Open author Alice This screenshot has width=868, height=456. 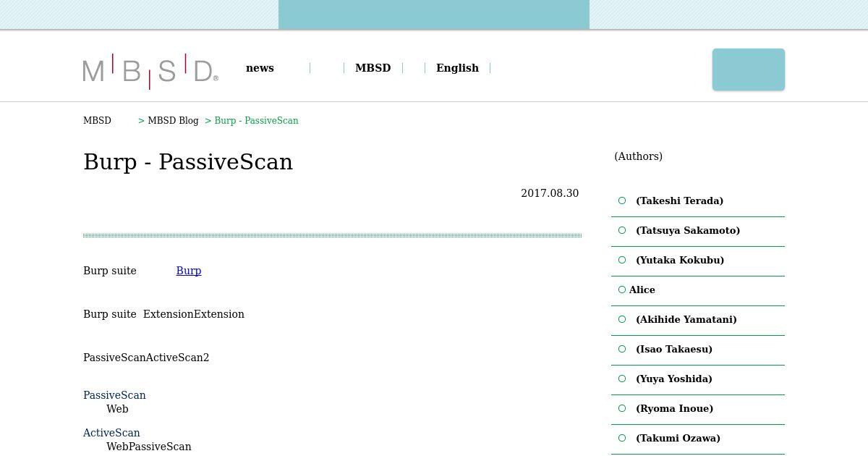642,290
